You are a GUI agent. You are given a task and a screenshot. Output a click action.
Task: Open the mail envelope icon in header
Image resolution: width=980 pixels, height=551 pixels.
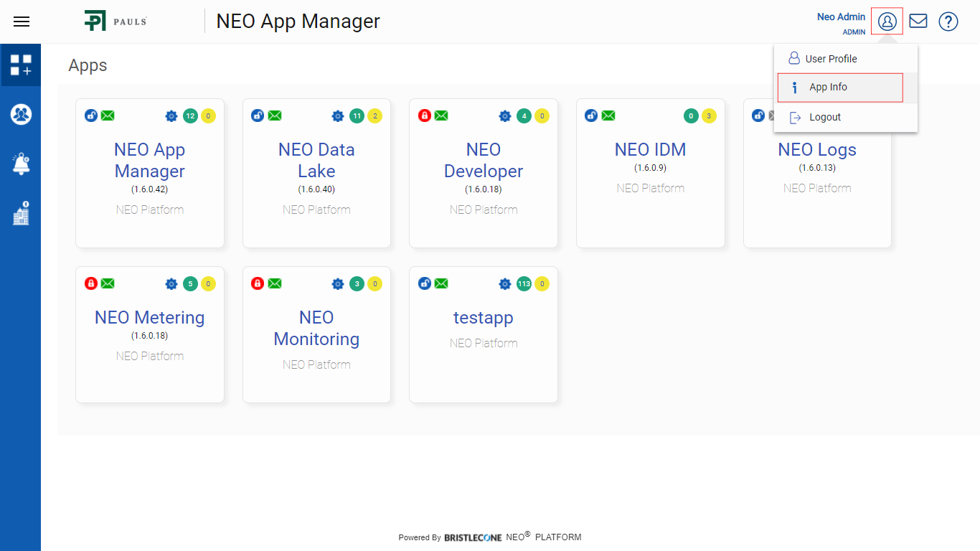pos(918,21)
